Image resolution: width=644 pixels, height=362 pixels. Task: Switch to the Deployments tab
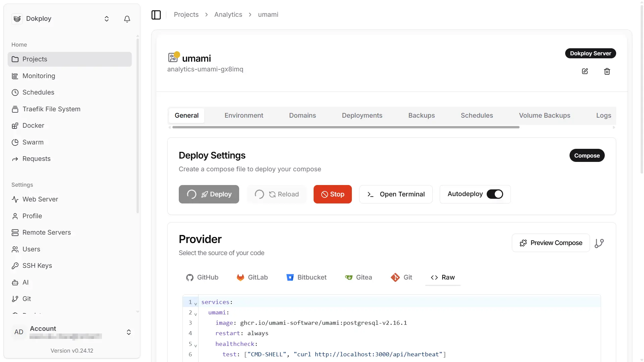(362, 115)
